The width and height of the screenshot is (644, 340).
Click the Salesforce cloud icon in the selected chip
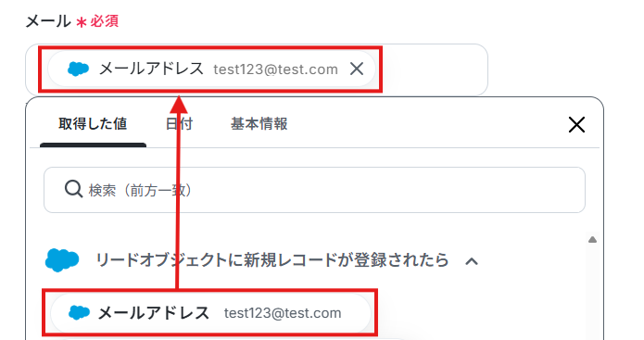(x=78, y=69)
